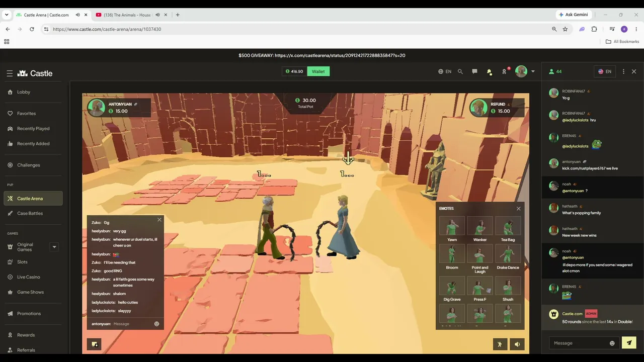Expand the profile avatar dropdown arrow
The width and height of the screenshot is (644, 362).
click(533, 71)
